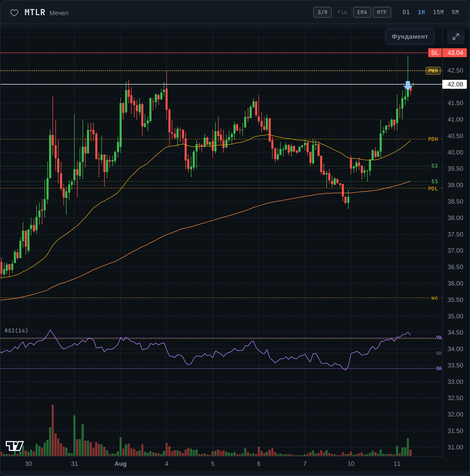Toggle the S/R levels overlay
Viewport: 470px width, 476px height.
tap(322, 12)
